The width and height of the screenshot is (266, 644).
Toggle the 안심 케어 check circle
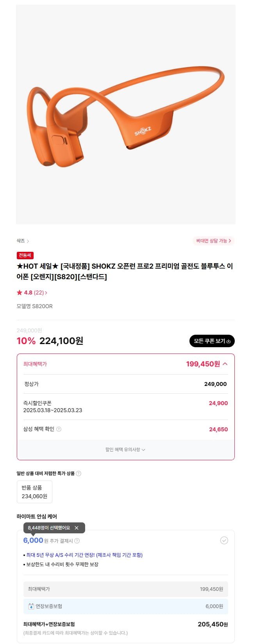[x=224, y=540]
